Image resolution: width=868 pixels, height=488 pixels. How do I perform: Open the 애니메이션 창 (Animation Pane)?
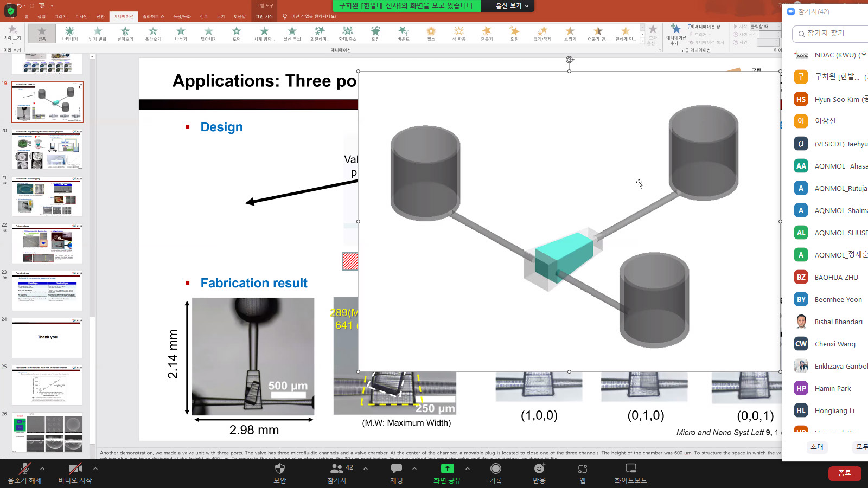(705, 27)
